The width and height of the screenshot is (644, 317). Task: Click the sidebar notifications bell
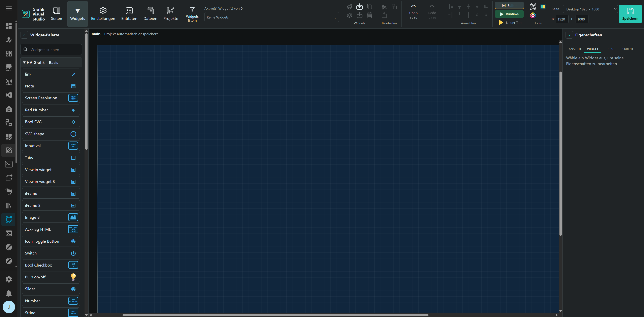click(9, 293)
